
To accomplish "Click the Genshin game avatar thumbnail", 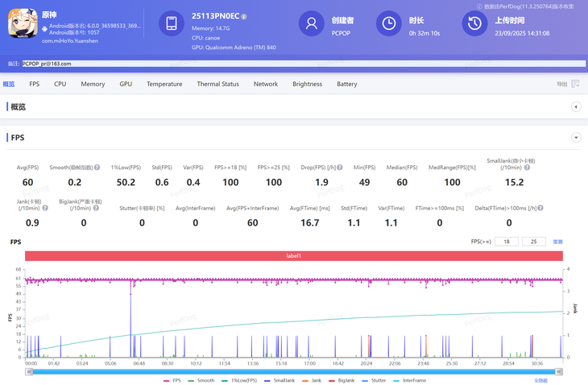I will [x=23, y=25].
